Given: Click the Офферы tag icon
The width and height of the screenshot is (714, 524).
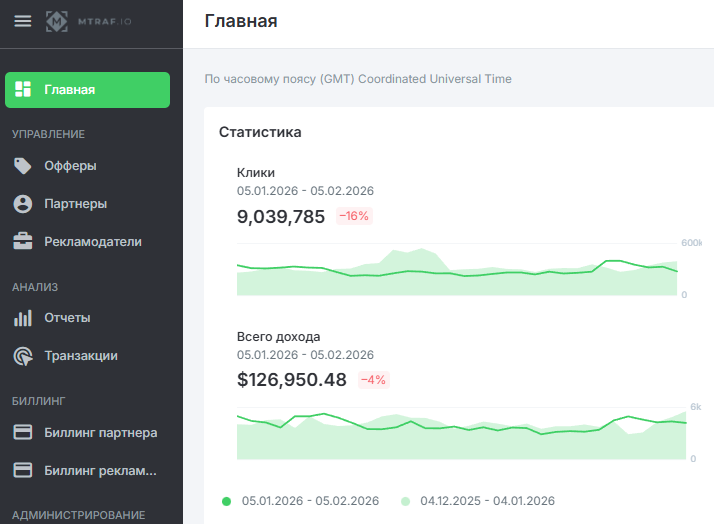Looking at the screenshot, I should 23,166.
